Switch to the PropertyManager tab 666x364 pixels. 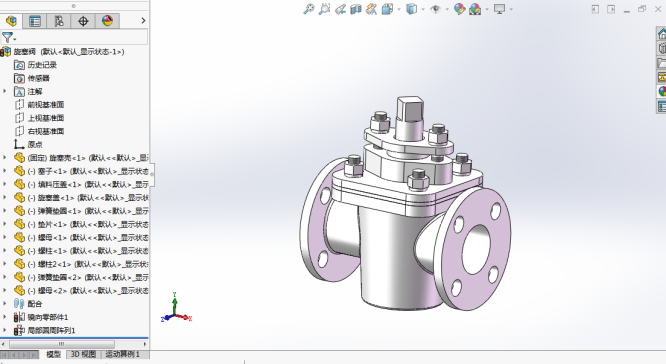35,21
